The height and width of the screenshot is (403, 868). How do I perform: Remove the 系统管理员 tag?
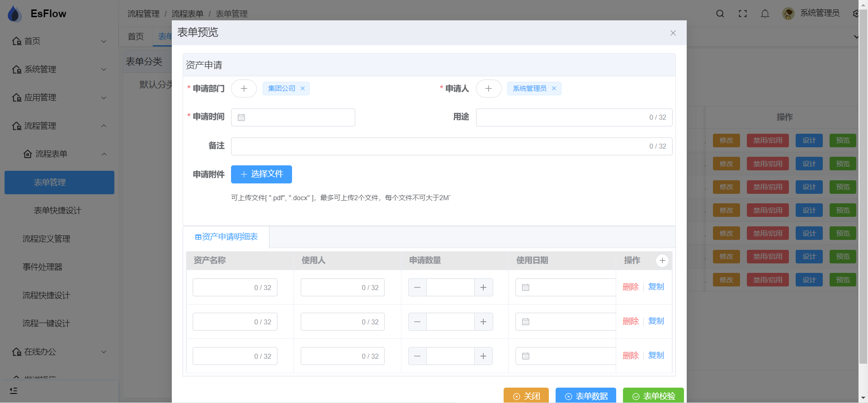554,89
